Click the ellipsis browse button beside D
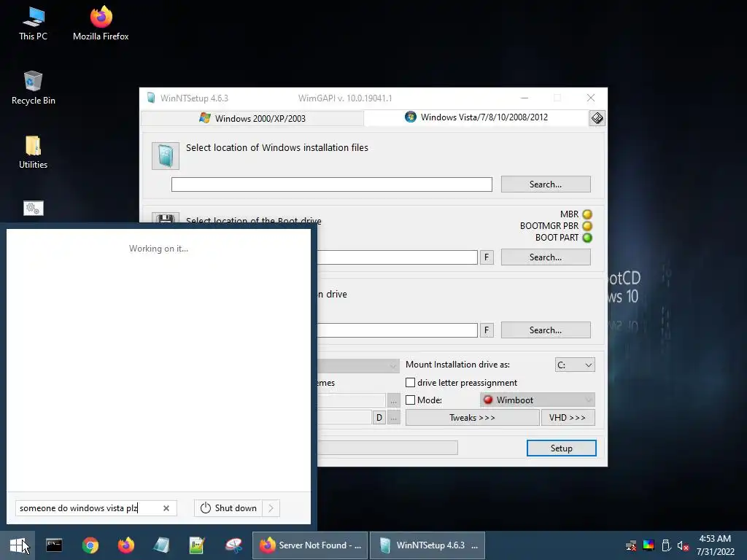Image resolution: width=747 pixels, height=560 pixels. (393, 418)
